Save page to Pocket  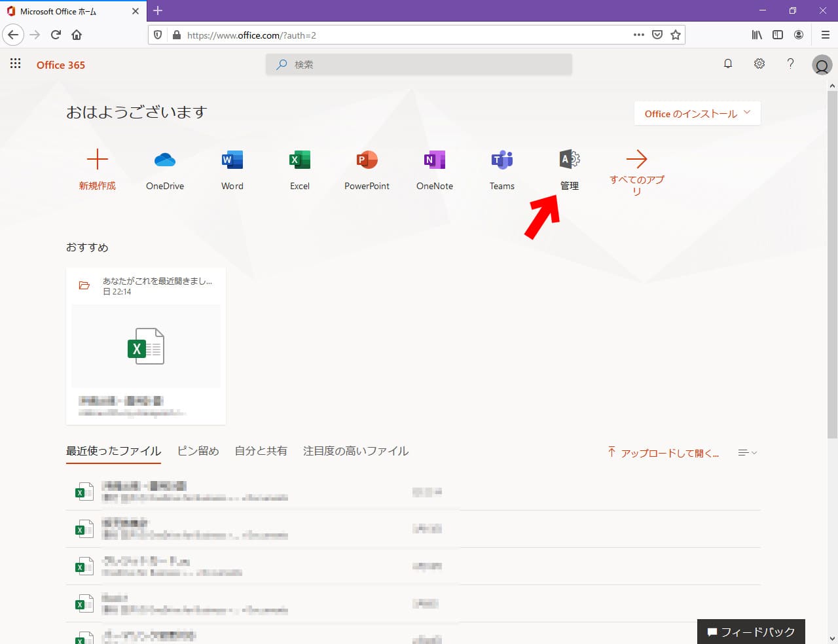tap(657, 35)
